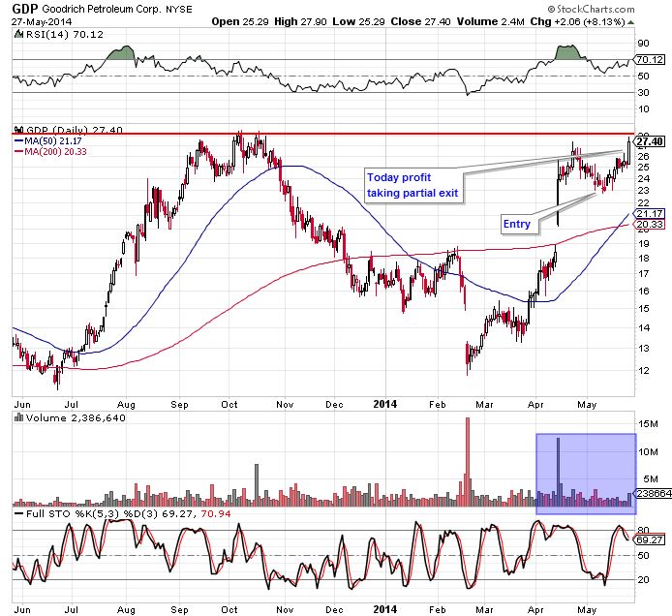Click the Jun label under stochastic panel
This screenshot has height=616, width=672.
pos(22,609)
